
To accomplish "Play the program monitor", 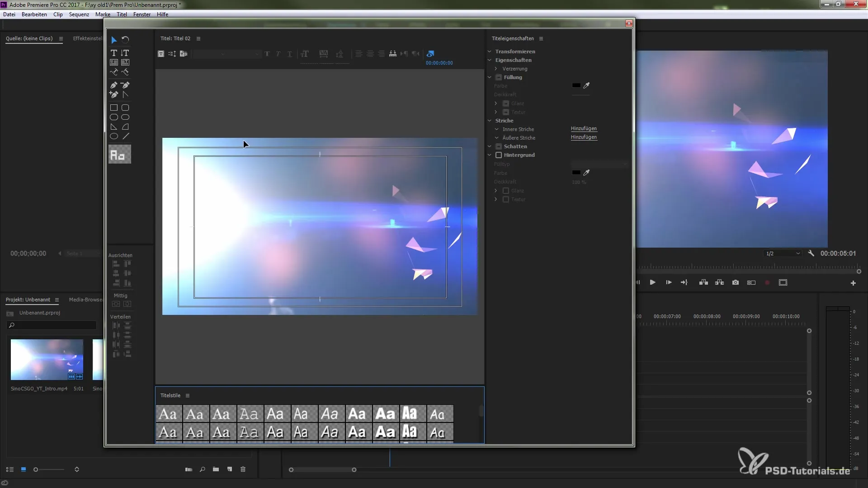I will tap(652, 282).
